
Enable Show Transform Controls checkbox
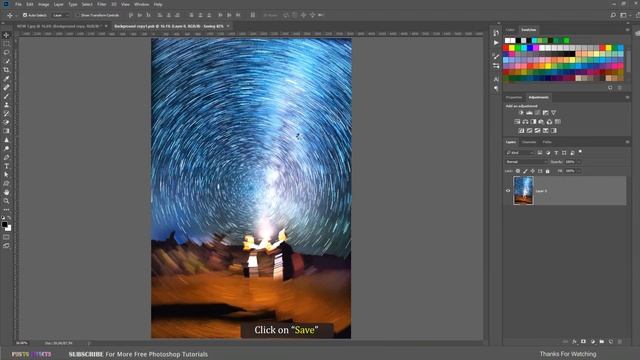click(78, 15)
